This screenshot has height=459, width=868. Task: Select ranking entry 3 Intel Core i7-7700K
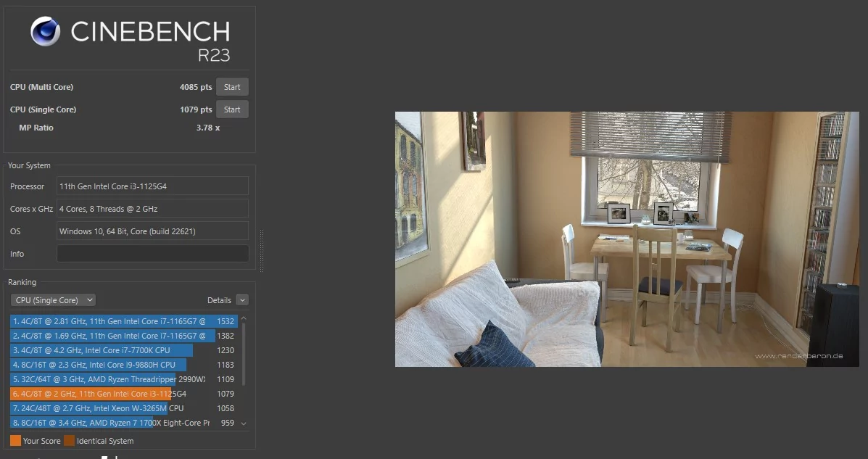point(124,350)
